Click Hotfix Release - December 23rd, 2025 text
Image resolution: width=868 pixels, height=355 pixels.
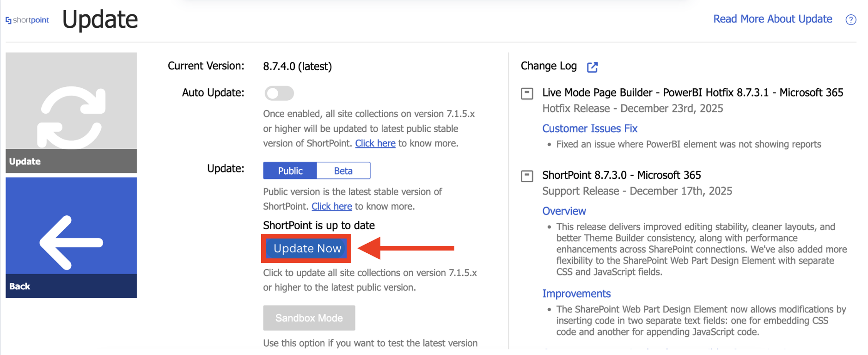click(x=633, y=108)
